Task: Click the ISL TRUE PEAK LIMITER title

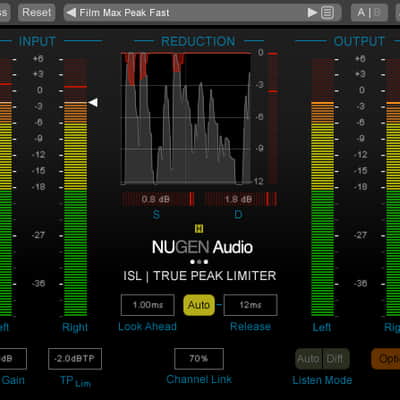Action: [x=200, y=276]
